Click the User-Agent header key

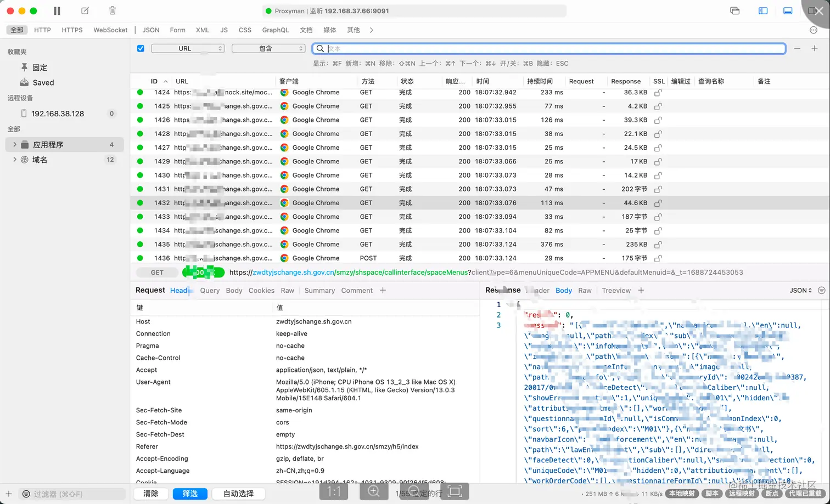click(x=153, y=382)
